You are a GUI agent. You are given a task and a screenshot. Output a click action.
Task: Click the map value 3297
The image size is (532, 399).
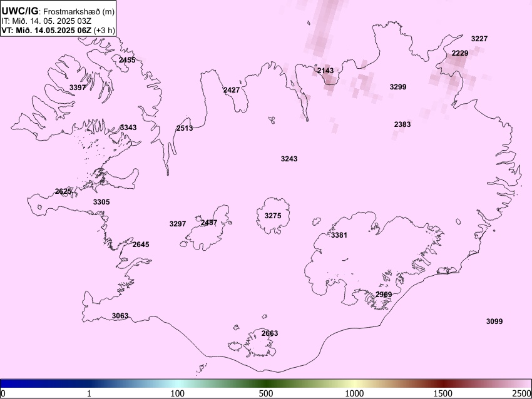(178, 224)
